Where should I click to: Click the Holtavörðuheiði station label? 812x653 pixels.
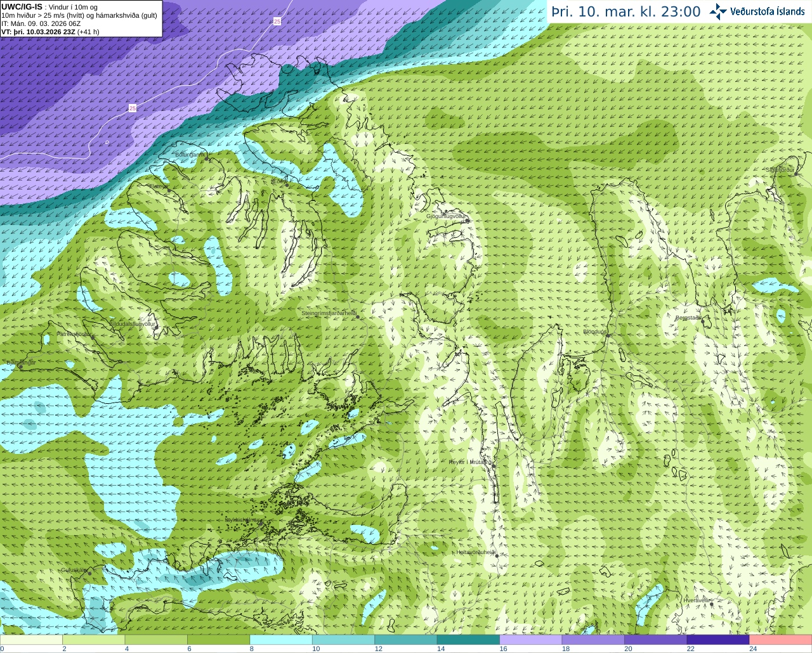[476, 552]
